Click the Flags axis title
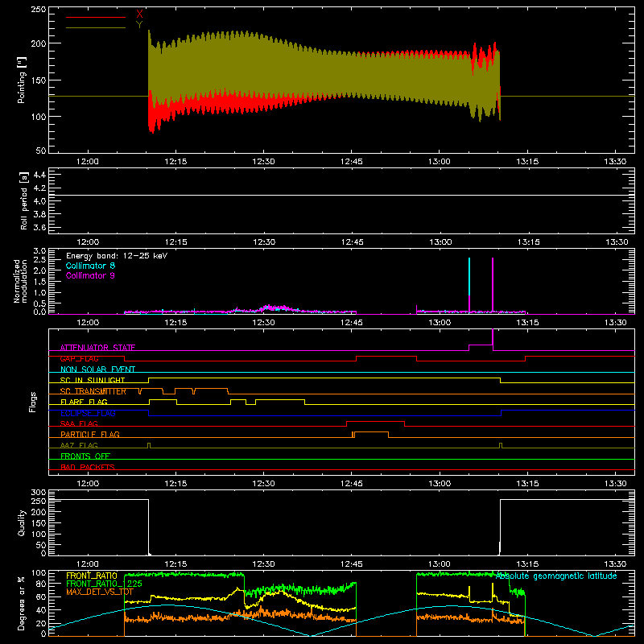 [33, 402]
